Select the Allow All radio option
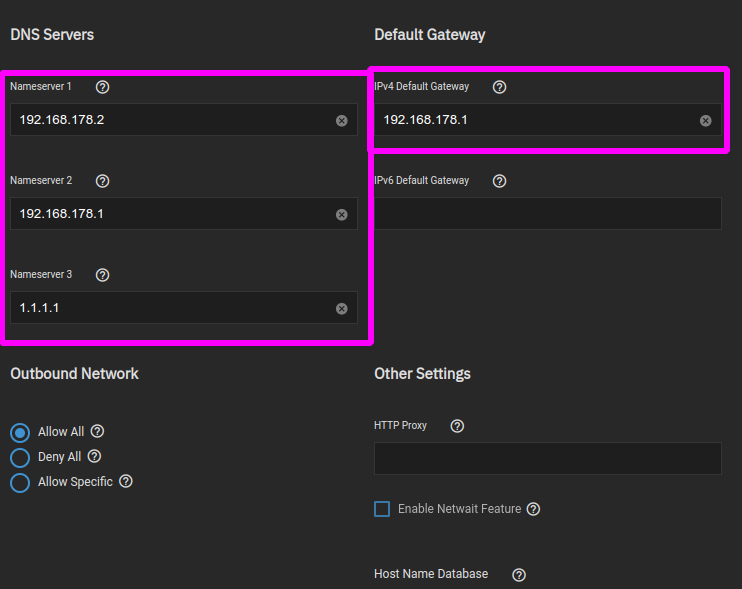 pos(20,433)
